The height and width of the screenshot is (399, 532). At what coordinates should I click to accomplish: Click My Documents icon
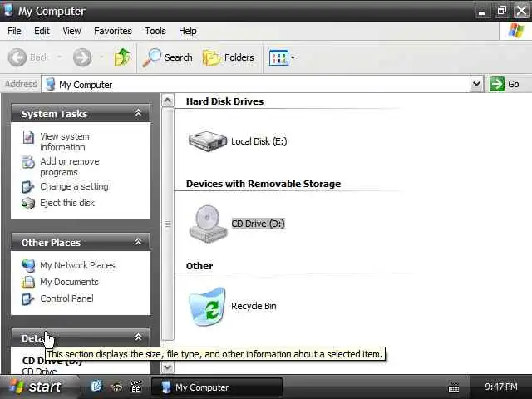pos(28,282)
